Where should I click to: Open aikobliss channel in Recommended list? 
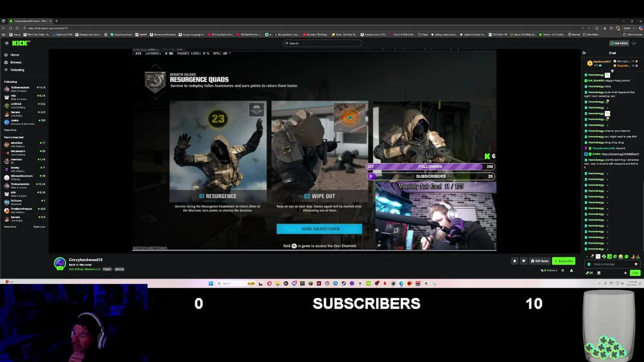click(24, 144)
